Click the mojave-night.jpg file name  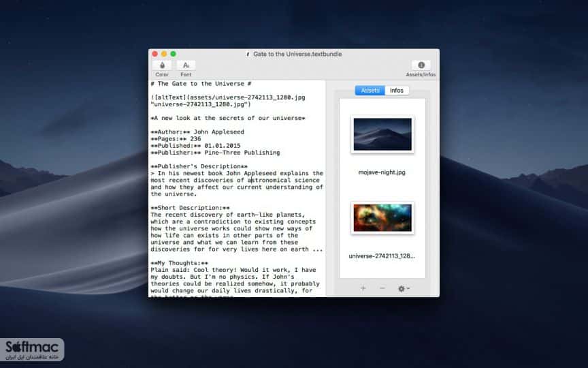(382, 172)
